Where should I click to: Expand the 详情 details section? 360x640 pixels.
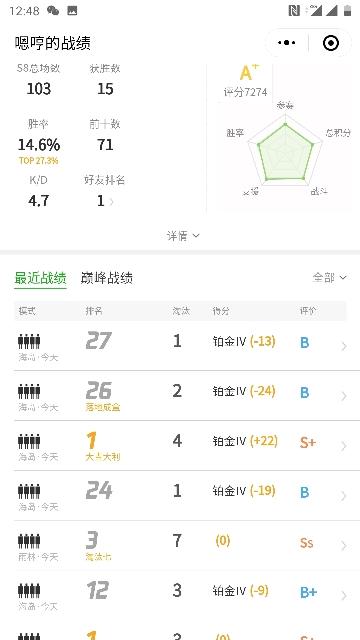(x=183, y=236)
